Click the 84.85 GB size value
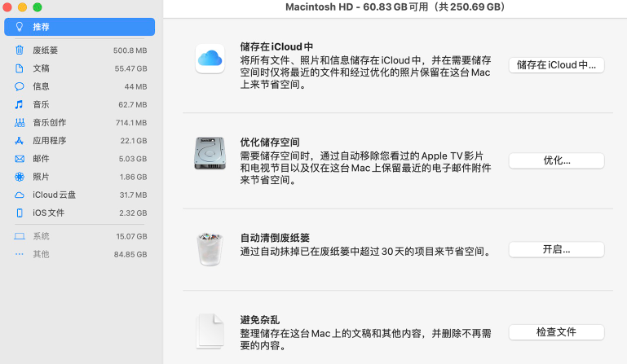This screenshot has height=364, width=627. pyautogui.click(x=130, y=255)
